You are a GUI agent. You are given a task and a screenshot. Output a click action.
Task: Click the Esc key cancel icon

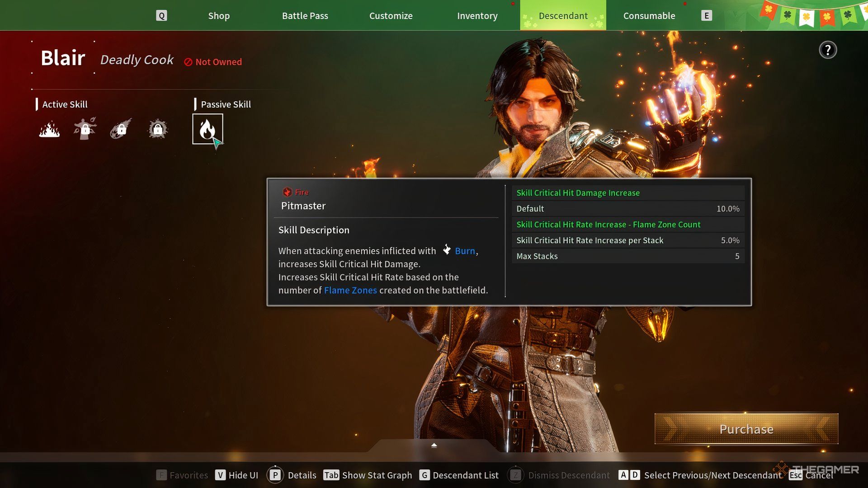796,475
